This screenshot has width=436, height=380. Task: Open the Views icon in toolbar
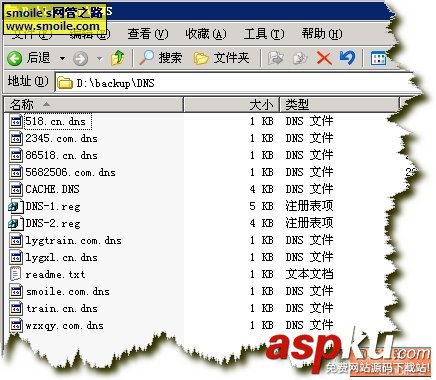click(x=378, y=59)
